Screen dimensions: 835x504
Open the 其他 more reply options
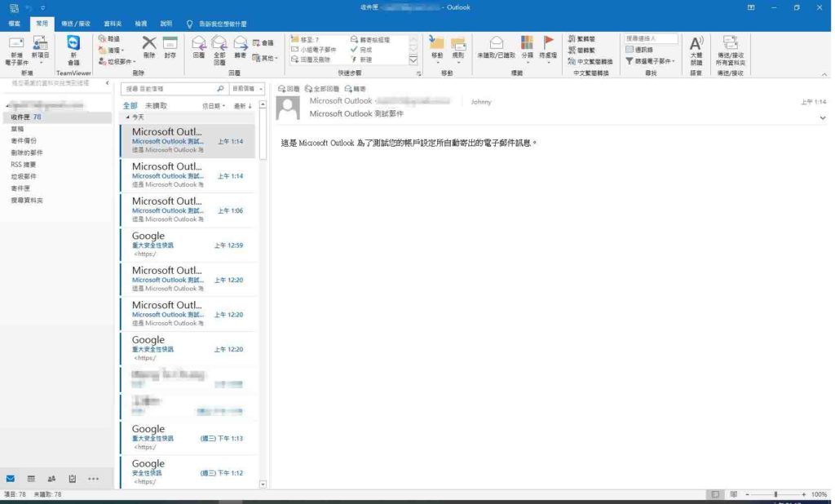265,58
